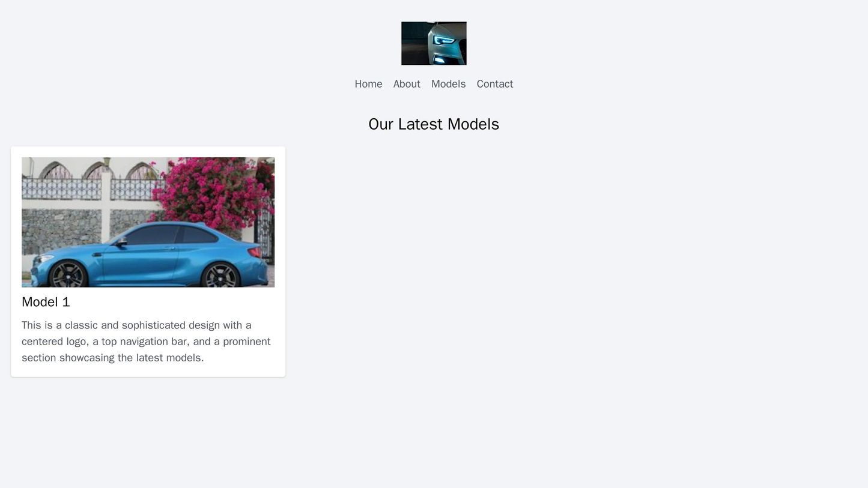Click the dark area of logo image

pyautogui.click(x=414, y=43)
